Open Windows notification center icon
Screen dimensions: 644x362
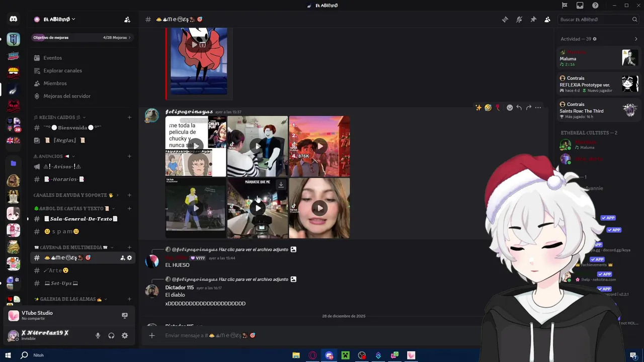633,355
